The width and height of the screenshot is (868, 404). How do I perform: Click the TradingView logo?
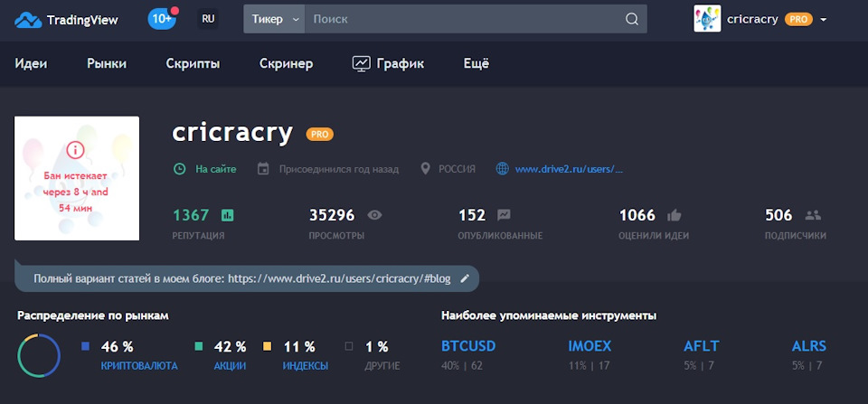click(66, 20)
